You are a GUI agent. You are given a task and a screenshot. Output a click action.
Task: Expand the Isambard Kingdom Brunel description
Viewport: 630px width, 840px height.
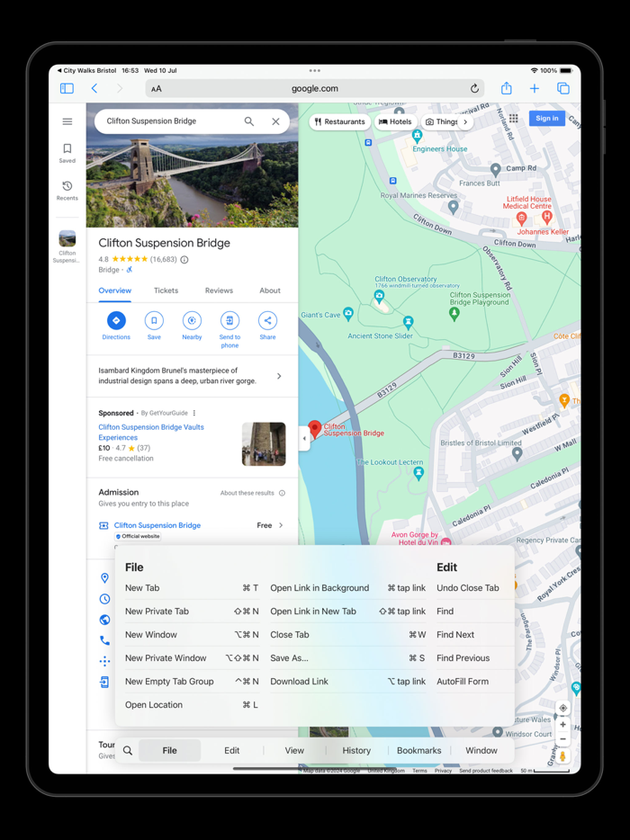(x=192, y=376)
